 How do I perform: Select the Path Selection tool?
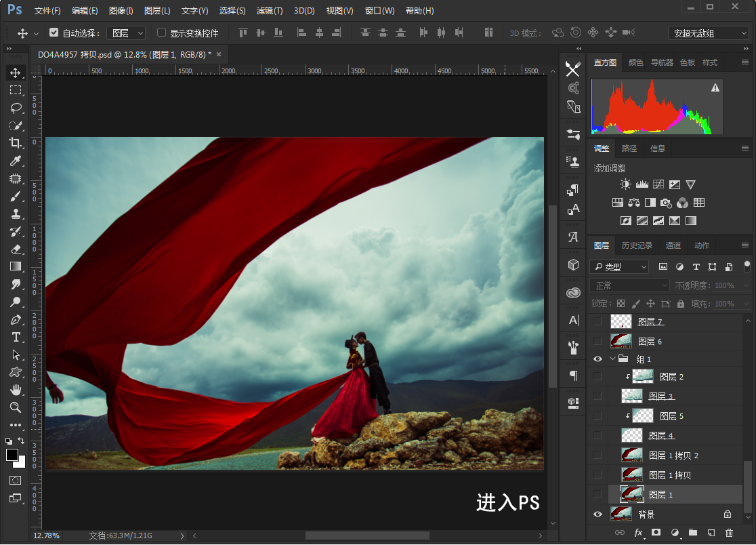(16, 355)
